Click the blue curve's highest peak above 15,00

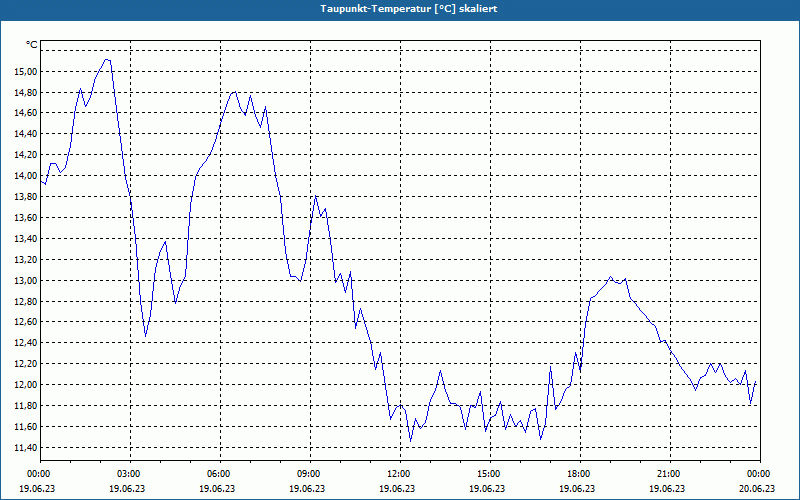[107, 60]
